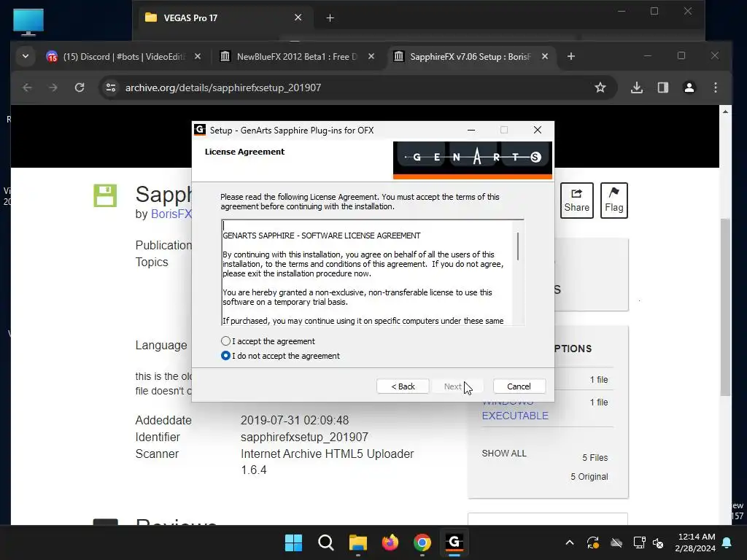This screenshot has height=560, width=747.
Task: Click the GenArts setup window title icon
Action: 200,130
